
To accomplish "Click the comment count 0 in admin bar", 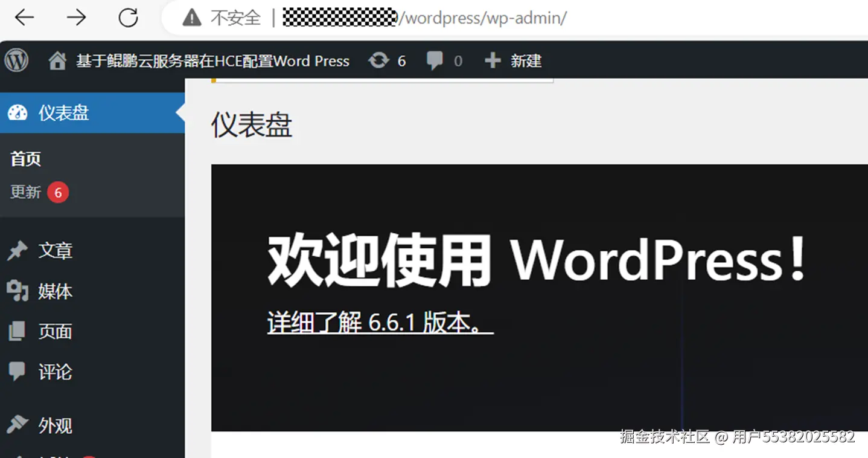I will click(x=458, y=61).
